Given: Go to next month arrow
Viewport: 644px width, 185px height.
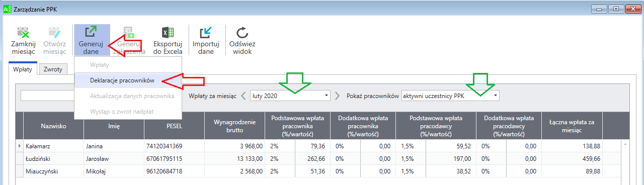Looking at the screenshot, I should click(x=338, y=96).
